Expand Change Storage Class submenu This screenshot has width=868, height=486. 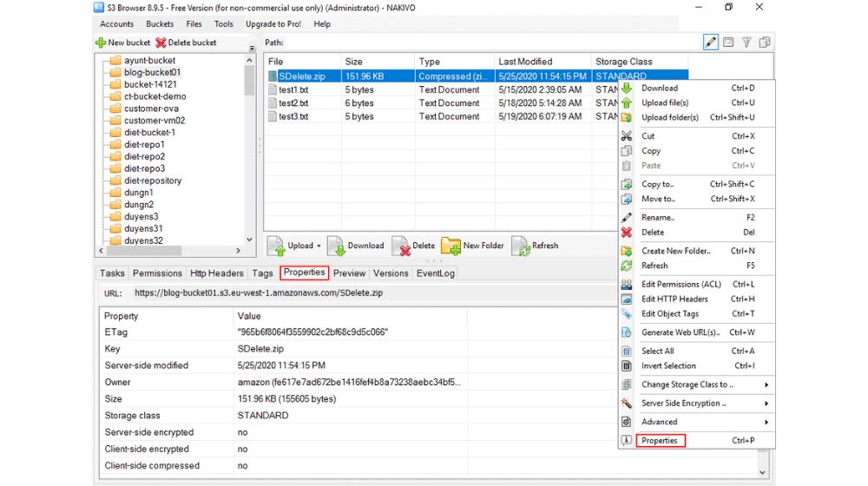point(766,384)
